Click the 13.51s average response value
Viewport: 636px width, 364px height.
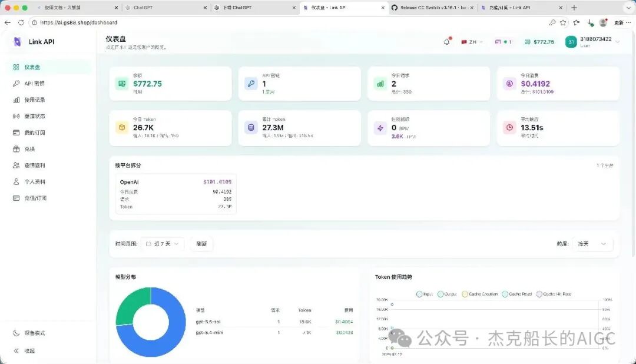click(x=532, y=127)
